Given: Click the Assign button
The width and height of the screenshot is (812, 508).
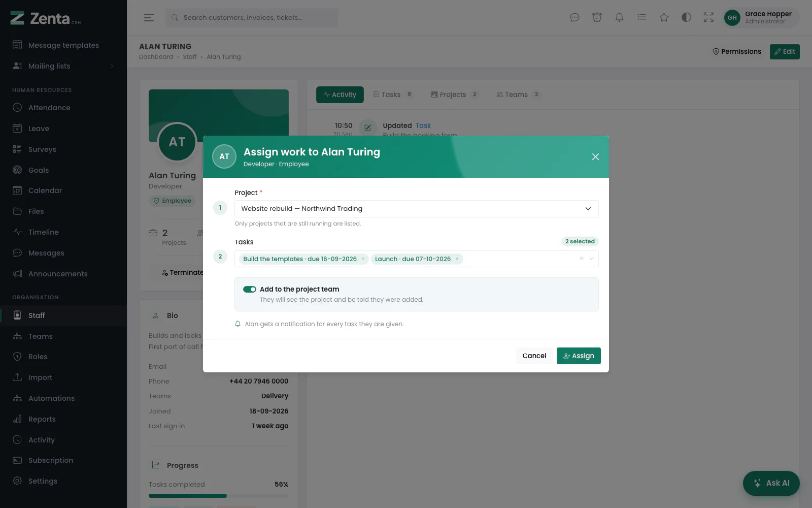Looking at the screenshot, I should pyautogui.click(x=579, y=356).
